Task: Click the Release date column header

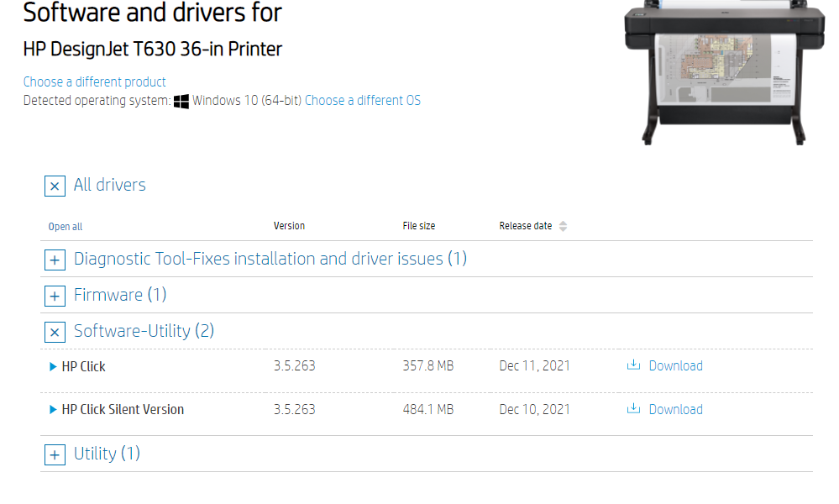Action: (x=525, y=225)
